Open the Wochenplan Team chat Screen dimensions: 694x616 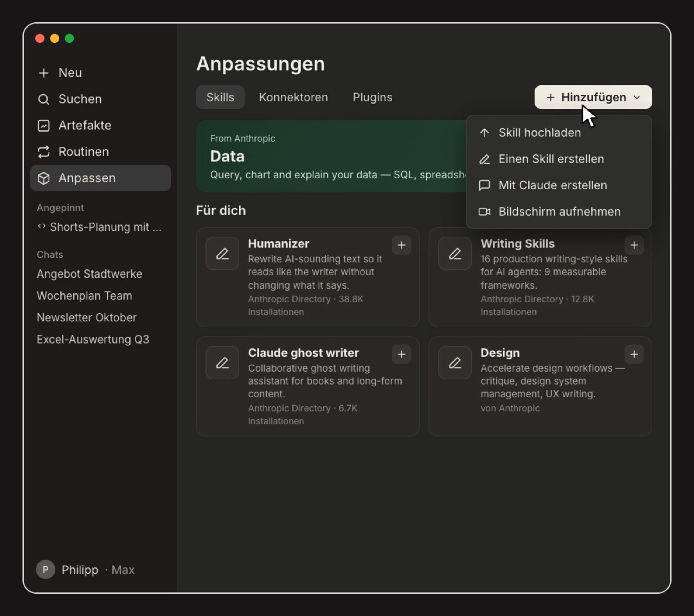pyautogui.click(x=85, y=296)
